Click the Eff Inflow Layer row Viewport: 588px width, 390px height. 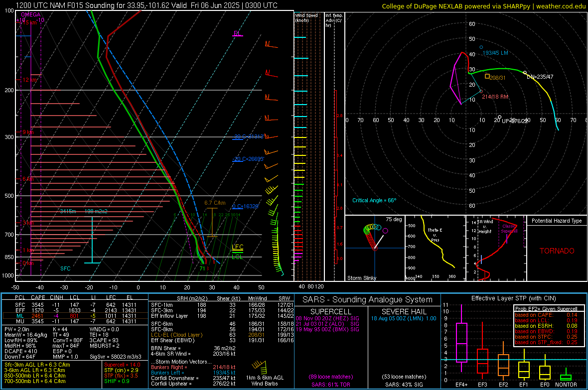point(222,316)
